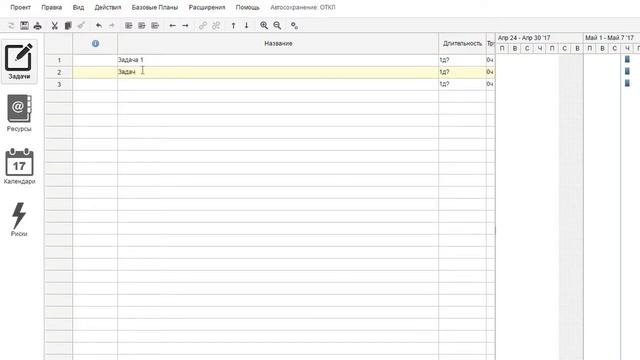
Task: Open the Расширения menu
Action: click(x=207, y=7)
